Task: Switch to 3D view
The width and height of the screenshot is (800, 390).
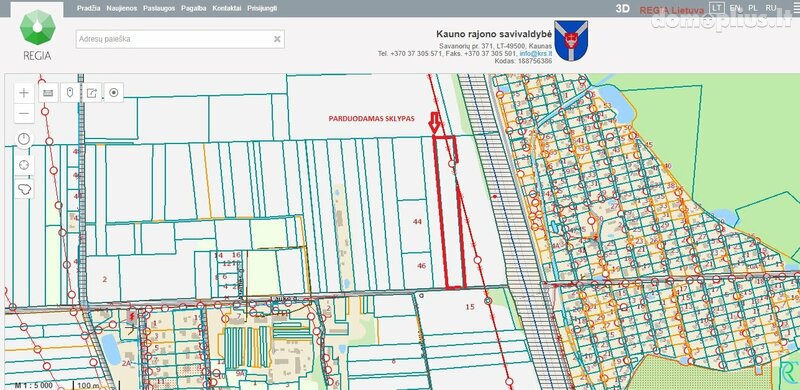Action: [x=622, y=9]
